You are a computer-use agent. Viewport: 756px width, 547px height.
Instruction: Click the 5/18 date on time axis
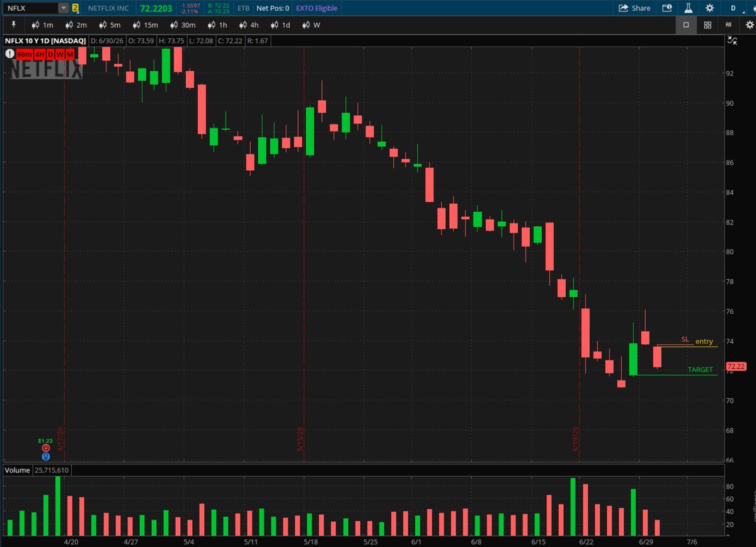(310, 541)
